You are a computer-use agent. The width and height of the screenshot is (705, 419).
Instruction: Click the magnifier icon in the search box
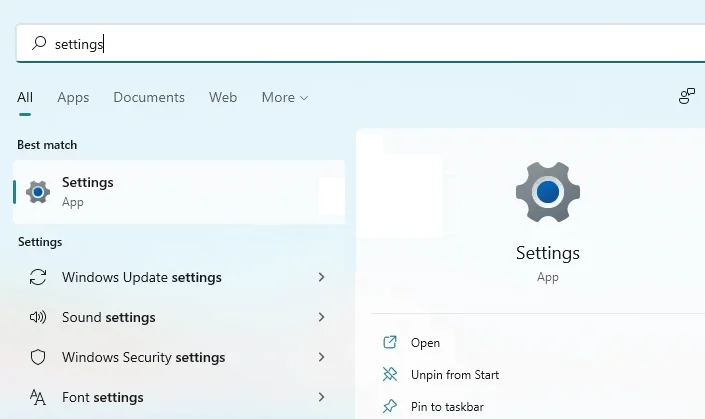pos(39,43)
